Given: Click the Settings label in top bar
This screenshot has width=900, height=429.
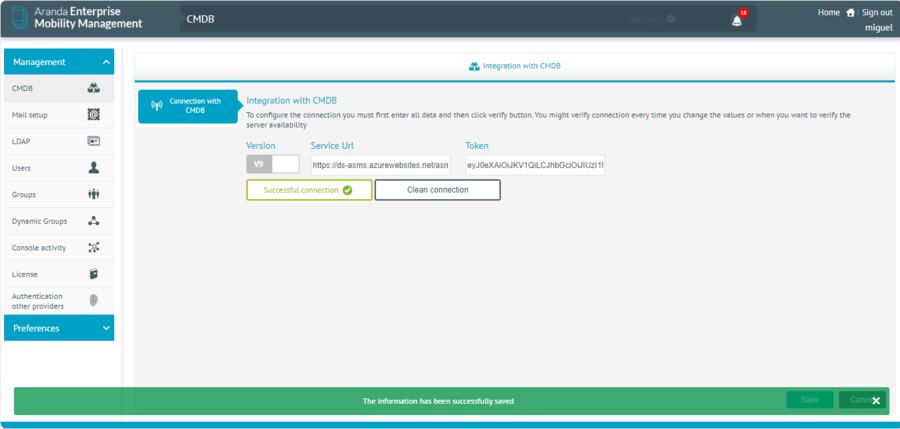Looking at the screenshot, I should [x=645, y=19].
